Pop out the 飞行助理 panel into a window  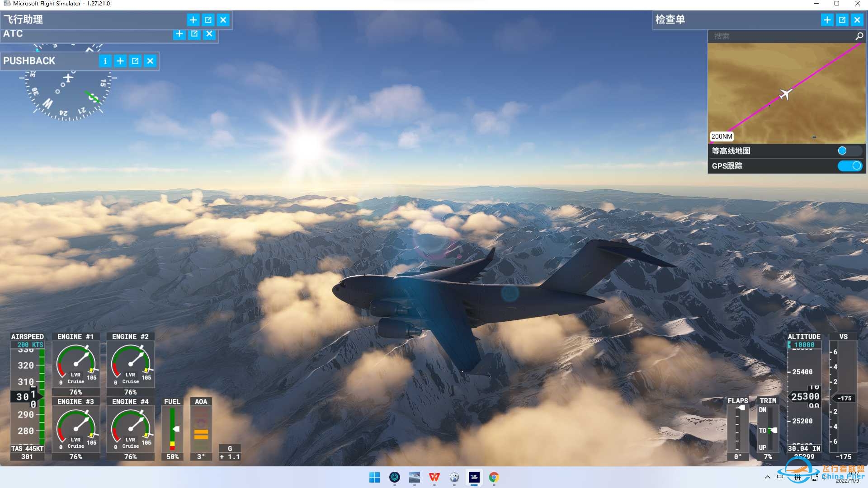pyautogui.click(x=208, y=20)
